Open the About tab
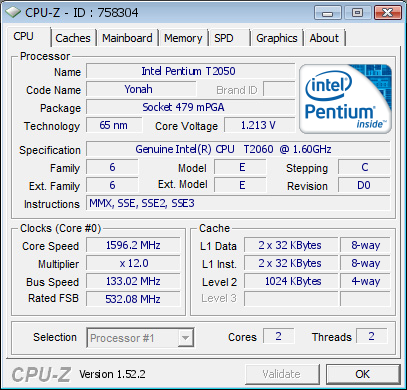 324,38
